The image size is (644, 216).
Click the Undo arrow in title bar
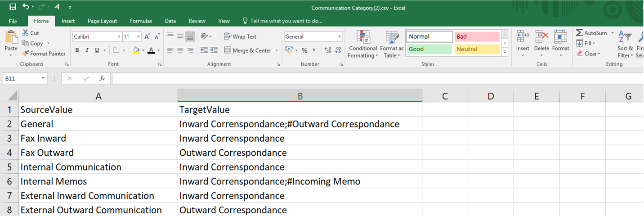pyautogui.click(x=26, y=7)
